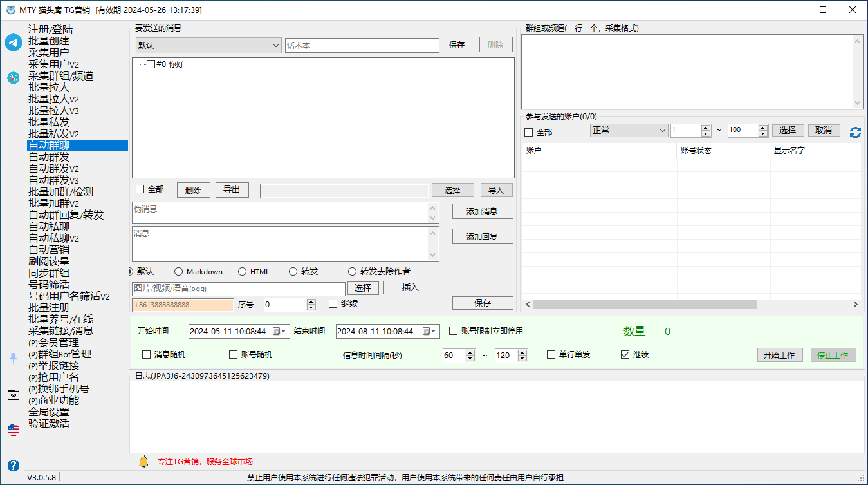Click the Telegram icon in the left sidebar
868x485 pixels.
(x=14, y=43)
